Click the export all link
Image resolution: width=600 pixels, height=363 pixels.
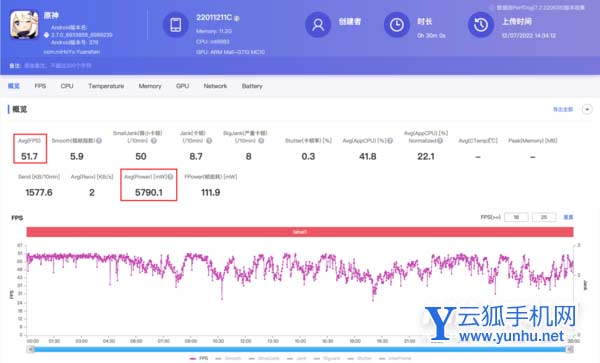[x=563, y=109]
